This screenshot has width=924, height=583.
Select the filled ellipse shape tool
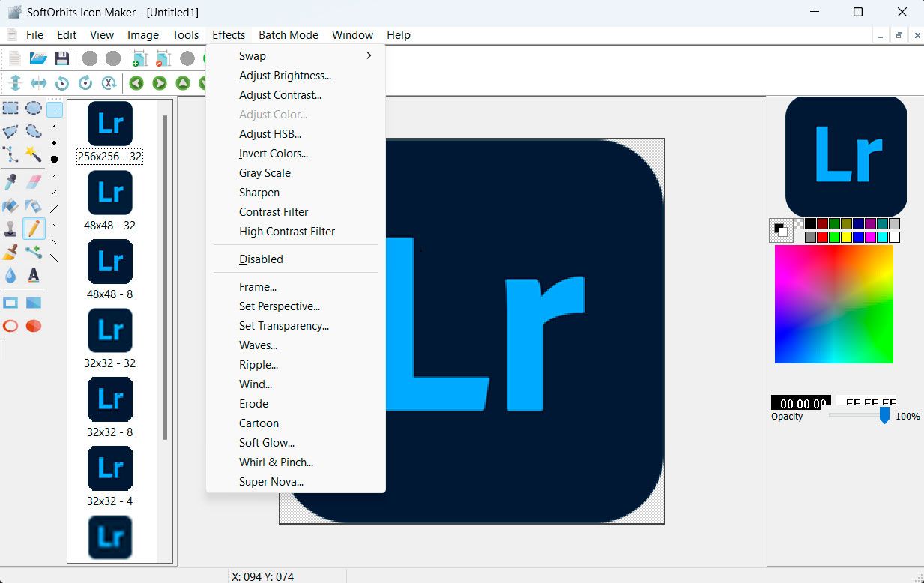click(34, 326)
